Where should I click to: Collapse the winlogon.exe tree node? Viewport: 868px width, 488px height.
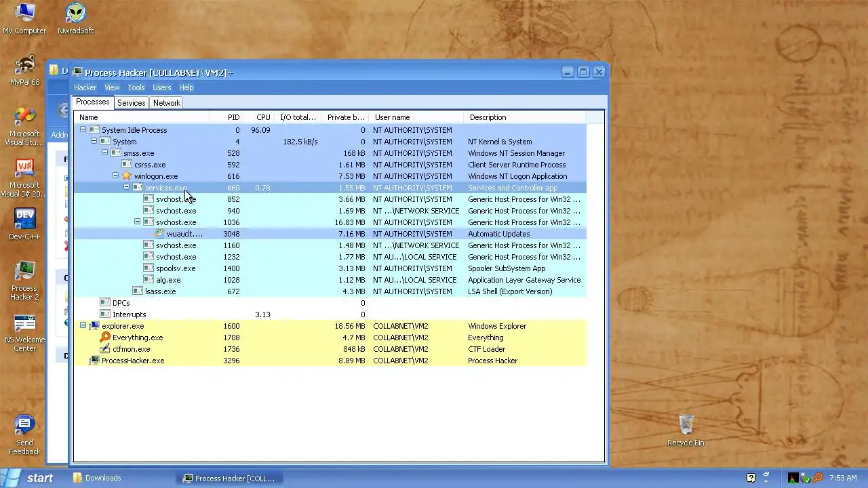coord(115,176)
